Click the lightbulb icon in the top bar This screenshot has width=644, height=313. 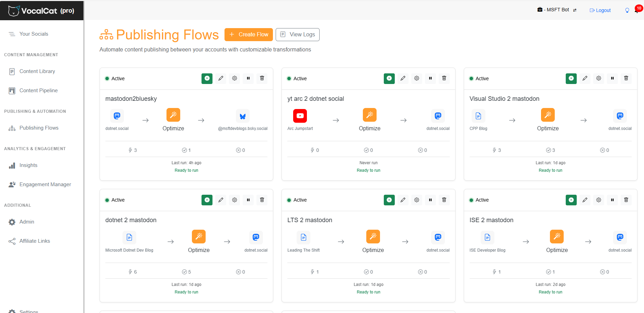click(x=627, y=10)
